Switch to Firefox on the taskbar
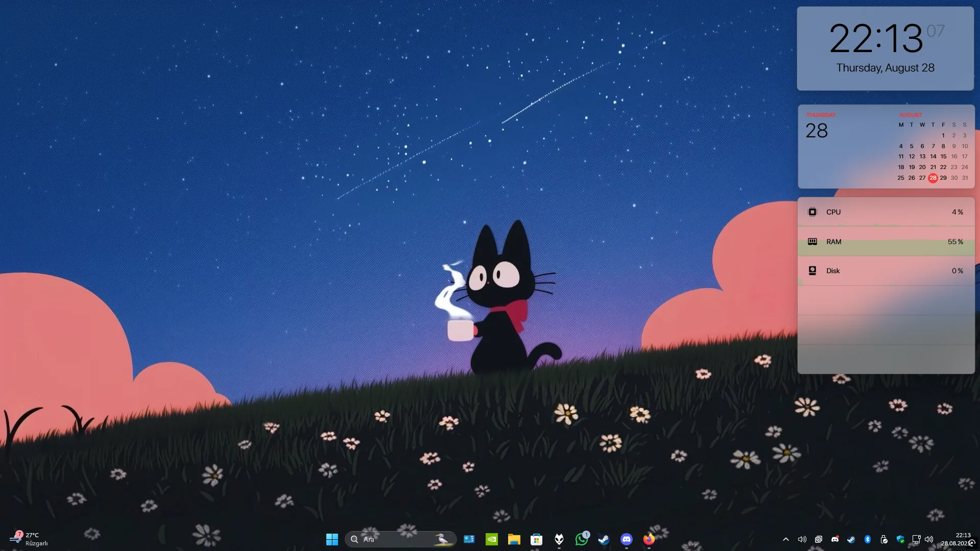Viewport: 980px width, 551px height. tap(649, 539)
